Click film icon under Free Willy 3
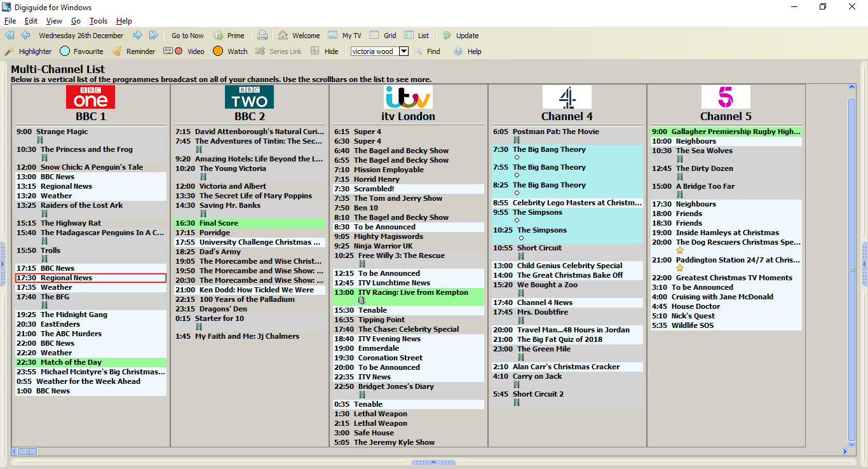Screen dimensions: 868x469 click(x=362, y=264)
